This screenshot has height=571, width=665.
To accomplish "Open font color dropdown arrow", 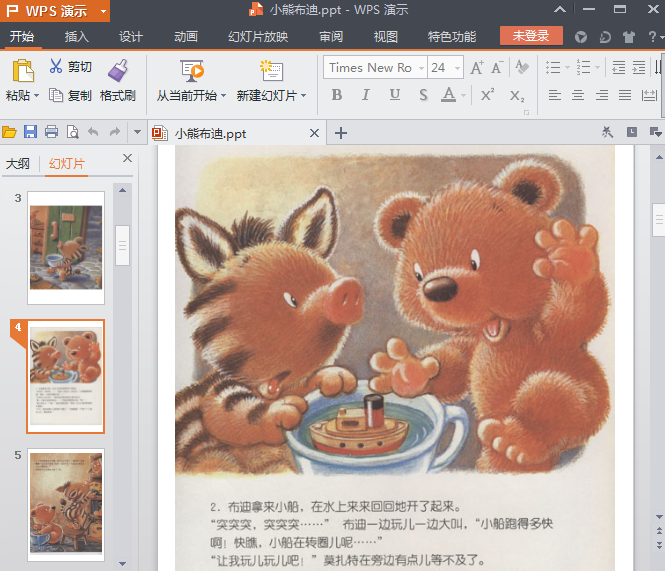I will point(464,95).
